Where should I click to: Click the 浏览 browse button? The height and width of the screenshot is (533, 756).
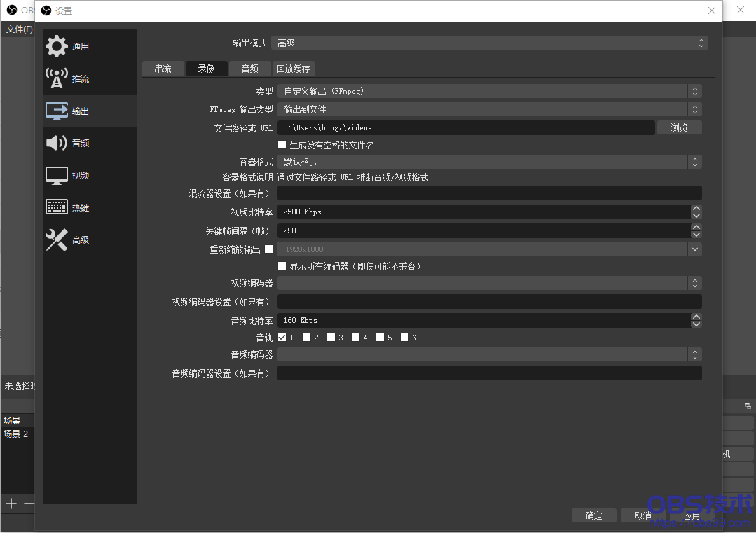click(x=679, y=127)
